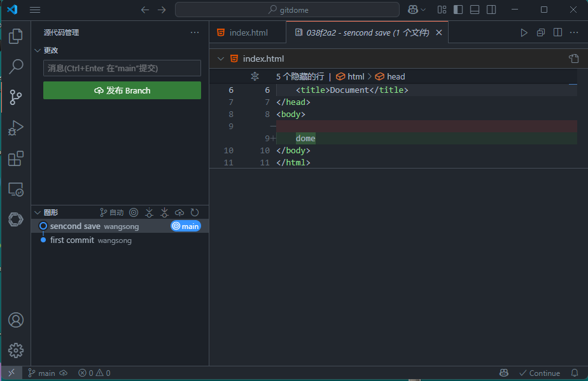The width and height of the screenshot is (588, 381).
Task: Toggle the Secondary Side Bar
Action: point(490,10)
